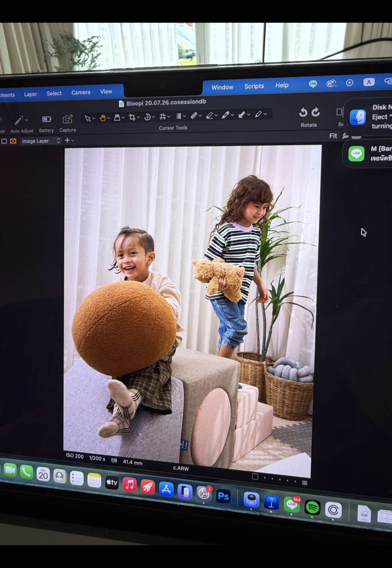The width and height of the screenshot is (392, 568).
Task: Open Spotify from the Dock
Action: (312, 507)
